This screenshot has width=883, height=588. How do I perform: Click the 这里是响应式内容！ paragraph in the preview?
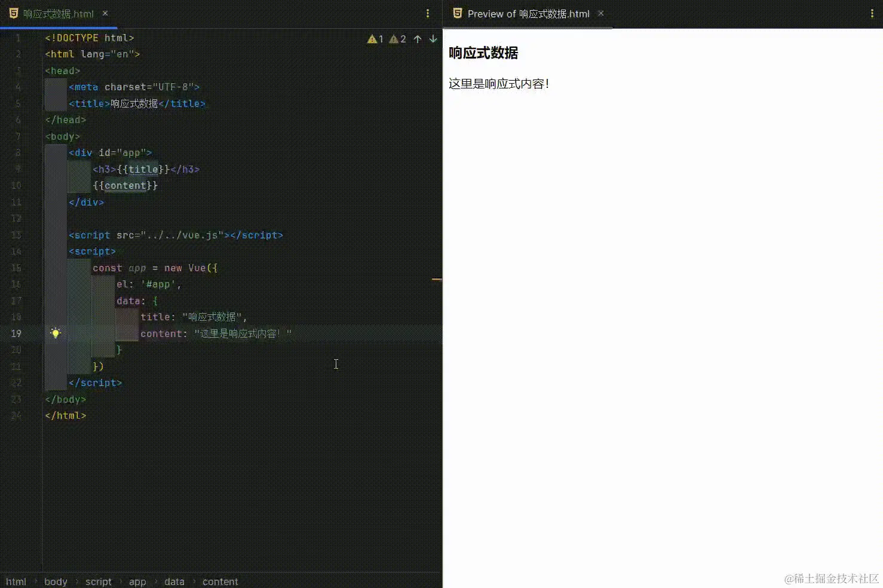[x=499, y=84]
